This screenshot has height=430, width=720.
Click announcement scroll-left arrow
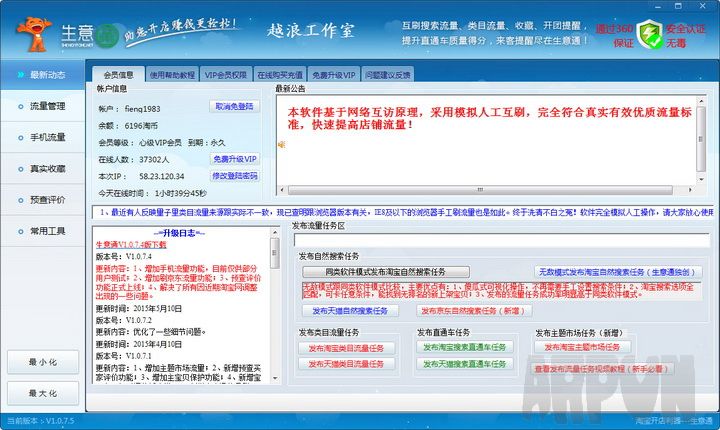pos(282,189)
